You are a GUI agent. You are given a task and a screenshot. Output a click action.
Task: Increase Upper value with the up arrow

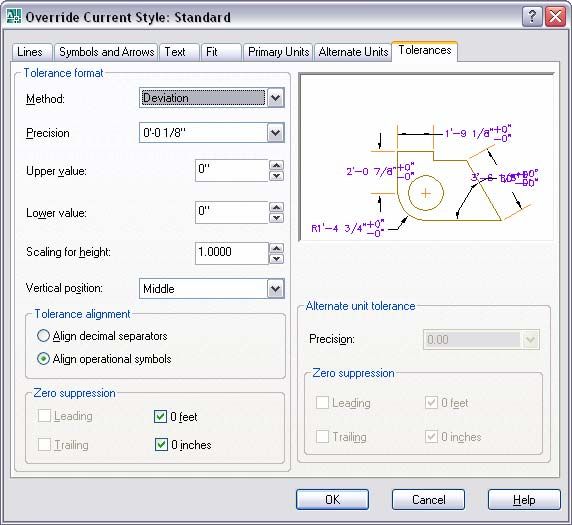277,165
